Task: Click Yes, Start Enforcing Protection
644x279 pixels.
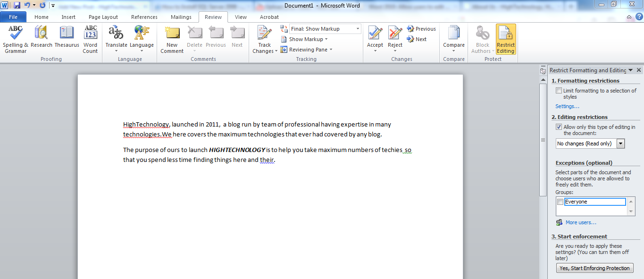Action: pos(594,268)
